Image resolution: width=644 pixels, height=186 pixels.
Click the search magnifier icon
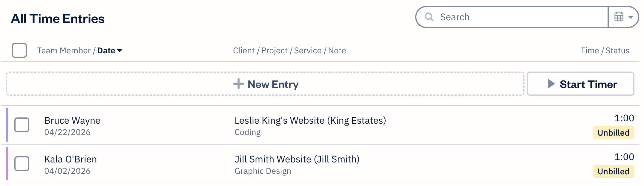pos(429,17)
